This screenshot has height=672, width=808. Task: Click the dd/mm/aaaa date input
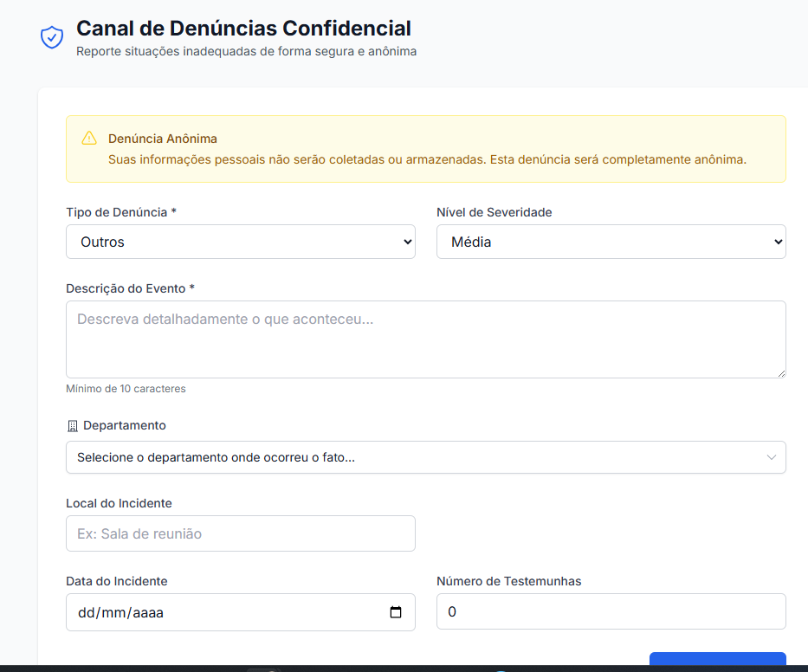217,612
